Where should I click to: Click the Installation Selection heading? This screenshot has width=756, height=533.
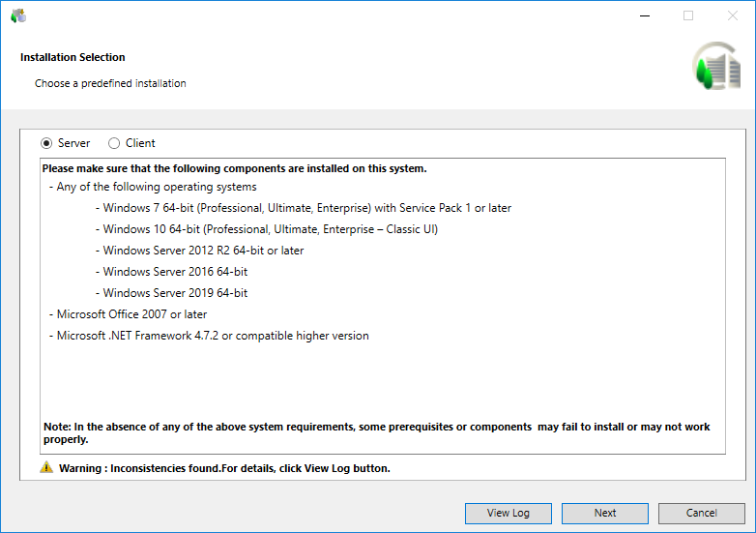[x=73, y=57]
